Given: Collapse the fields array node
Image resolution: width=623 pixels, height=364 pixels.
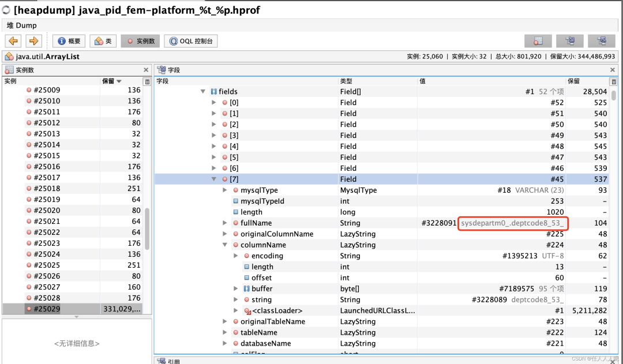Looking at the screenshot, I should point(203,91).
